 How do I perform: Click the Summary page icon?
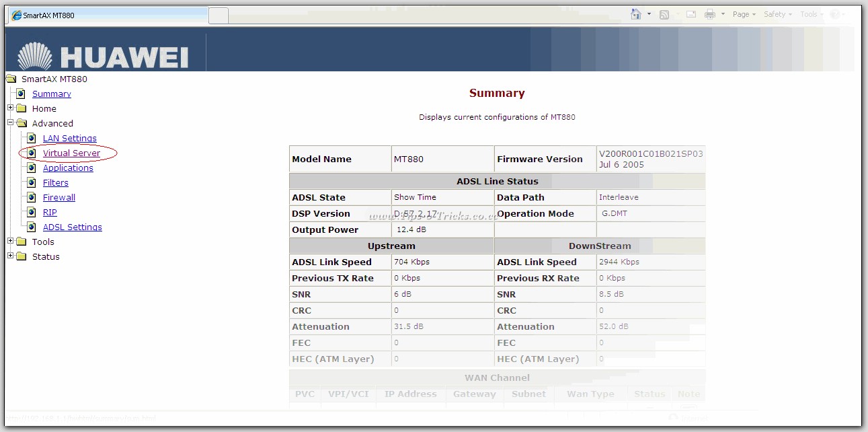click(21, 94)
